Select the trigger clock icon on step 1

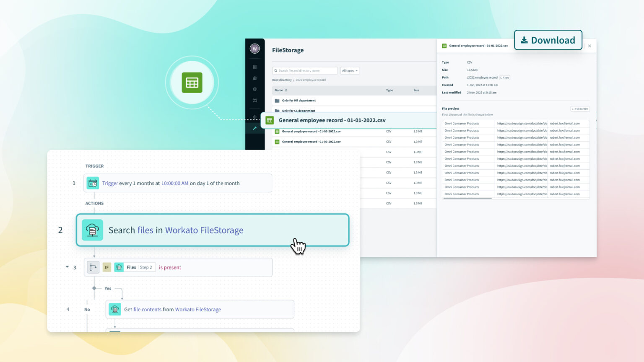(93, 183)
